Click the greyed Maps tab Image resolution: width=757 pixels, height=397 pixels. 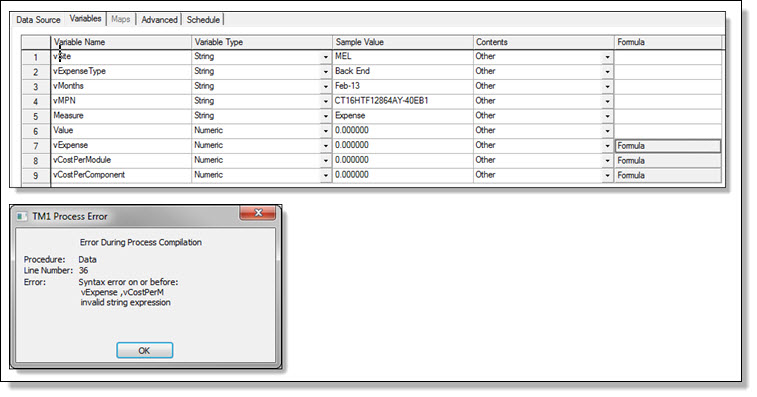(x=121, y=19)
